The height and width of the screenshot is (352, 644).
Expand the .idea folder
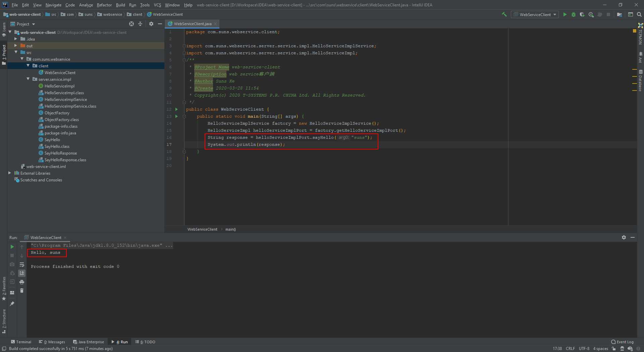pyautogui.click(x=16, y=39)
